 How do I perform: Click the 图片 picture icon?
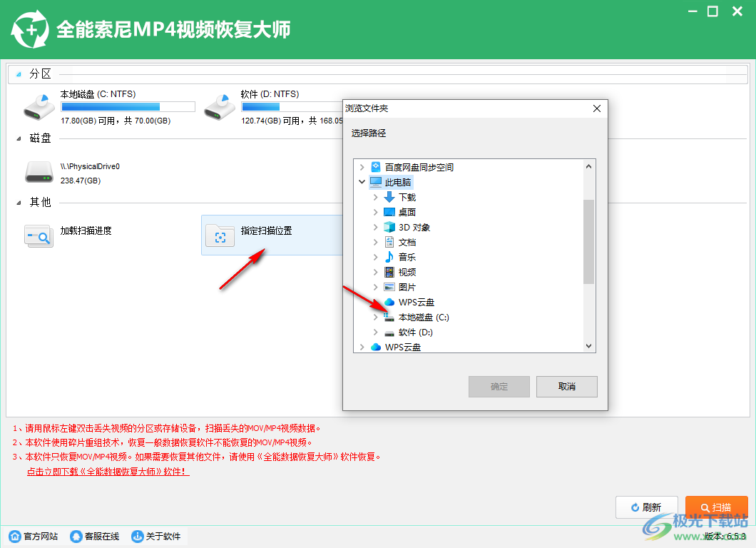click(389, 287)
